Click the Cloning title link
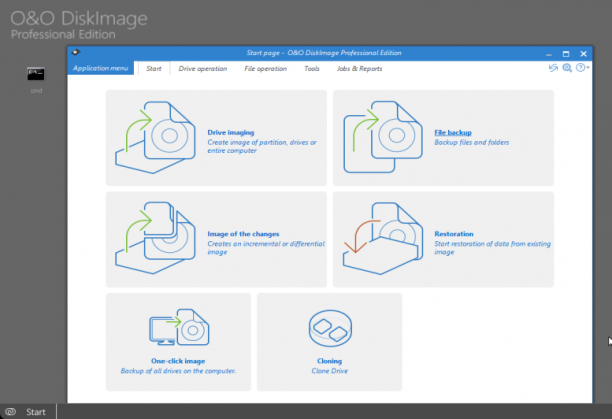Viewport: 612px width, 419px height. [329, 361]
